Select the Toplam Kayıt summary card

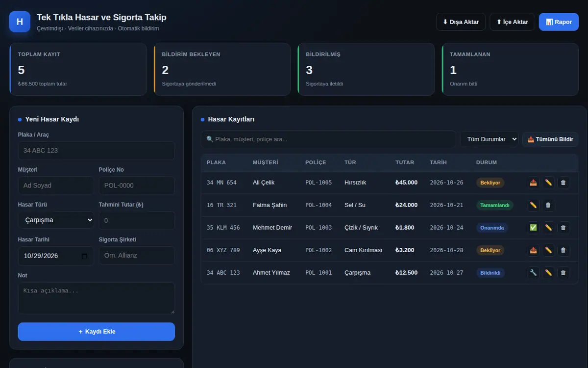pyautogui.click(x=78, y=69)
